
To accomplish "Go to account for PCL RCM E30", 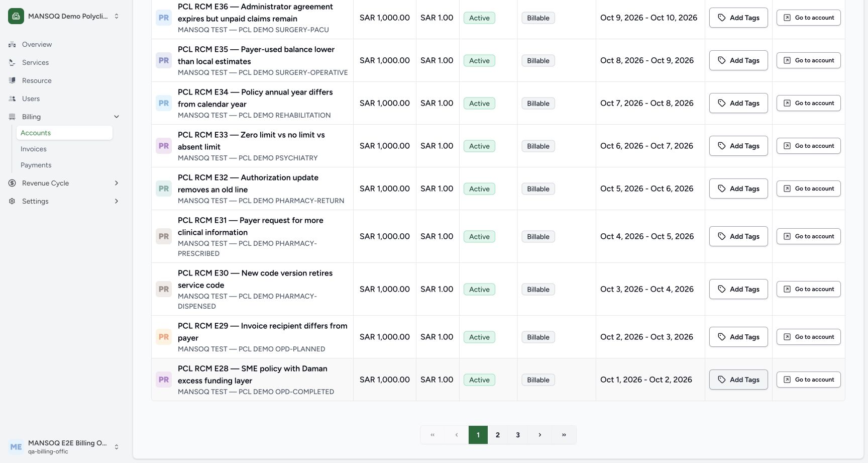I will pos(809,289).
